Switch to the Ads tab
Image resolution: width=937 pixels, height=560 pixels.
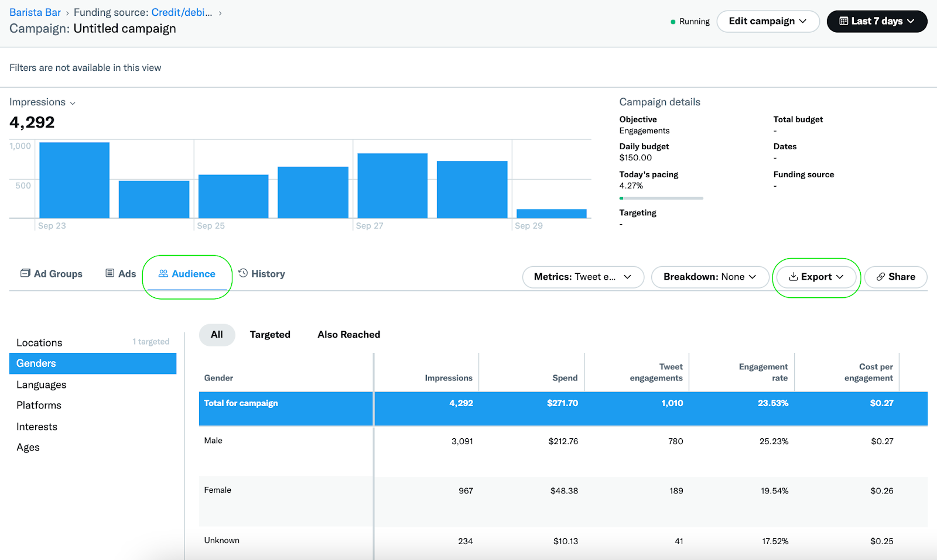[x=121, y=274]
